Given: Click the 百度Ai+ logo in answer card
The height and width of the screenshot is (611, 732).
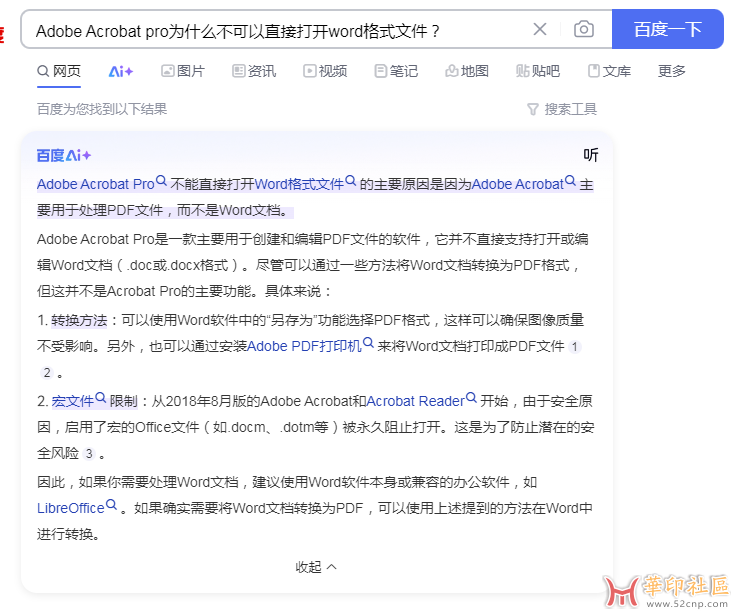Looking at the screenshot, I should click(64, 155).
